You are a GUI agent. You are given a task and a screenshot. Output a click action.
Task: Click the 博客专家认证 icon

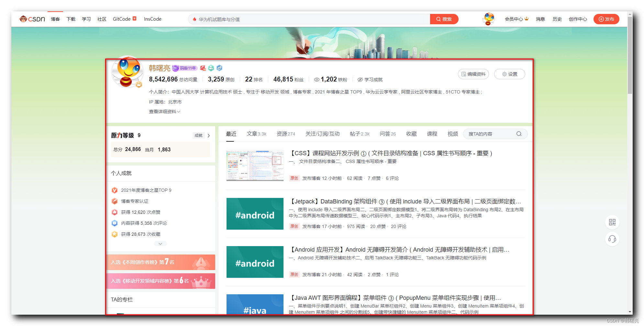[x=115, y=201]
